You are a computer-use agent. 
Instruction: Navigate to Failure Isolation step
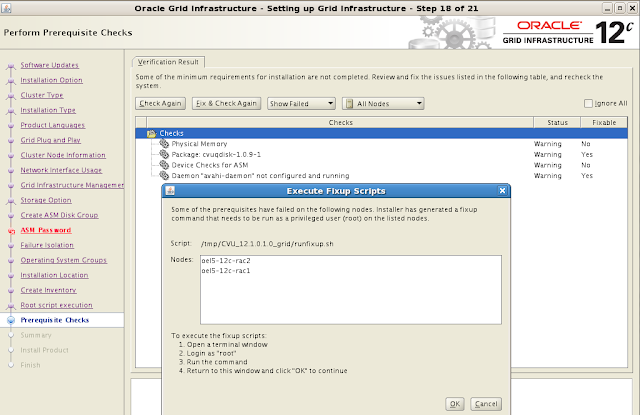[47, 245]
